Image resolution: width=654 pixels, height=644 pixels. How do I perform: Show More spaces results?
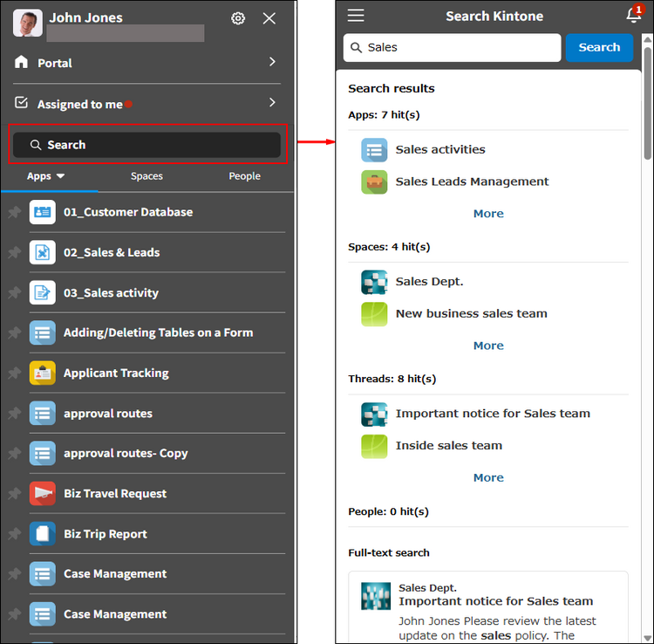click(488, 346)
